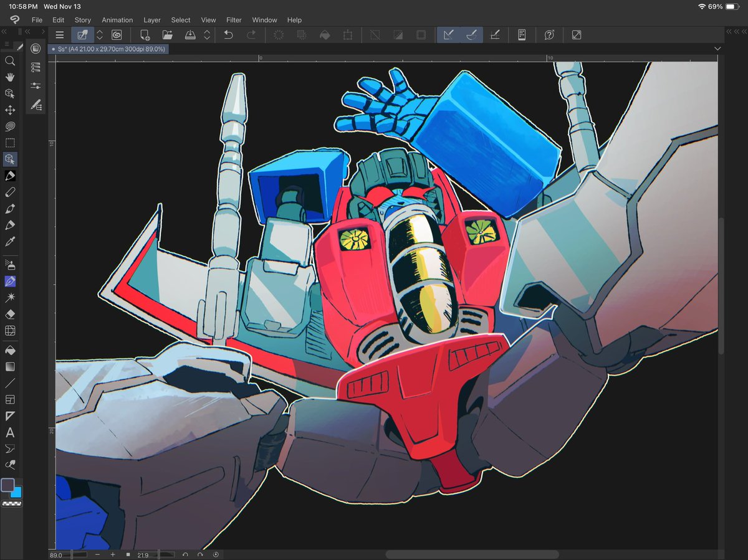Select the Correct line tool
Screen dimensions: 748x560
coord(10,465)
